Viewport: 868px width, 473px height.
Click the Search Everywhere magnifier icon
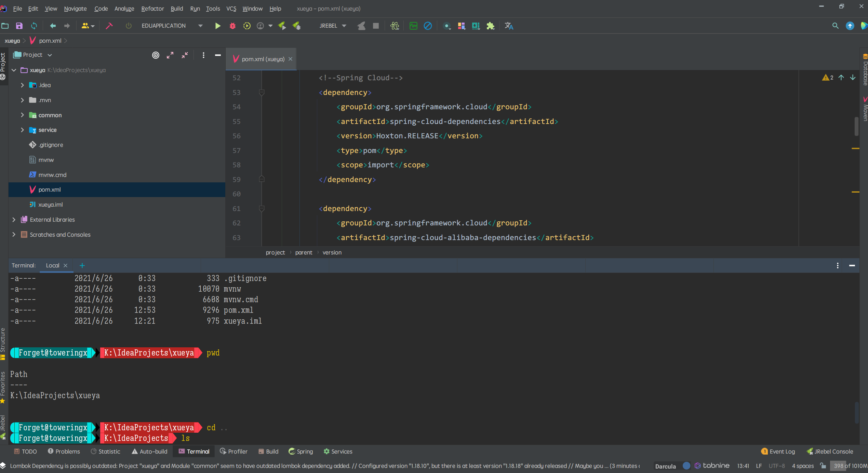[835, 26]
